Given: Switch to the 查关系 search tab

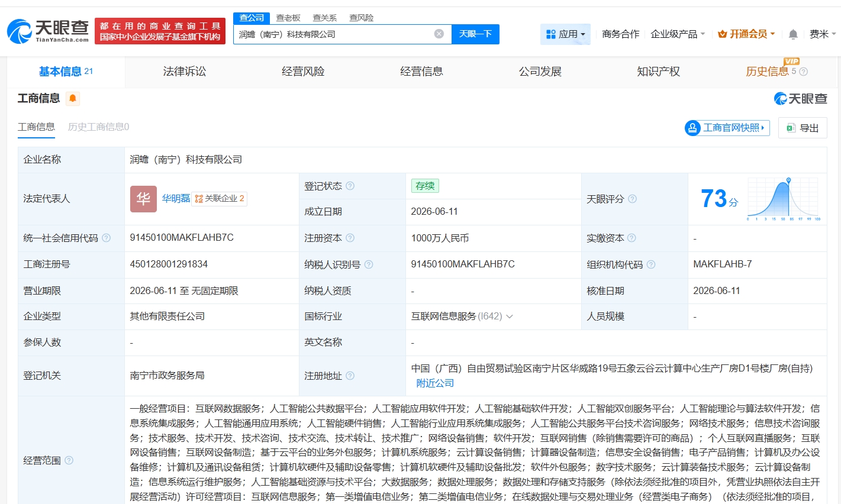Looking at the screenshot, I should click(325, 18).
